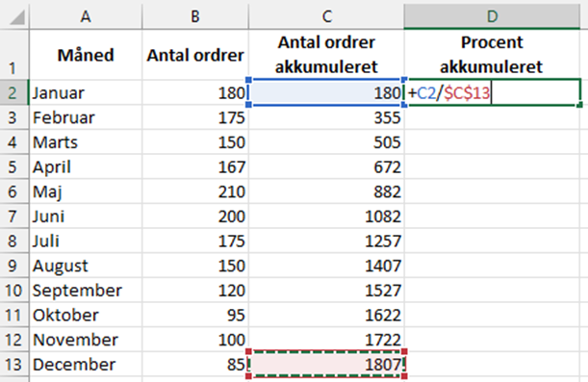Select row 11 header
The image size is (588, 382).
coord(14,316)
